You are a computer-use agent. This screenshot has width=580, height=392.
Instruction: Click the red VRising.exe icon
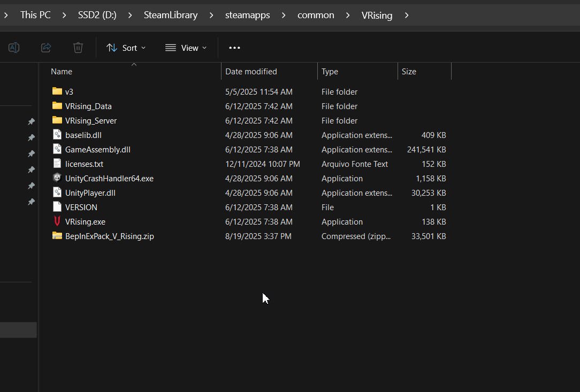tap(57, 221)
